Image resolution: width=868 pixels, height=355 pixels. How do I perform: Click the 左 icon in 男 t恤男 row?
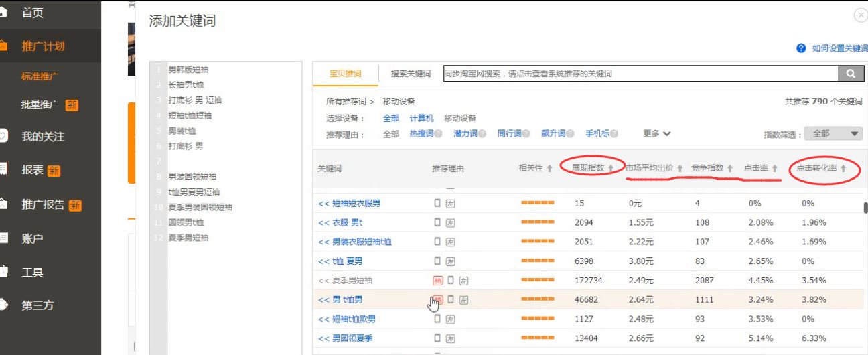pyautogui.click(x=463, y=300)
